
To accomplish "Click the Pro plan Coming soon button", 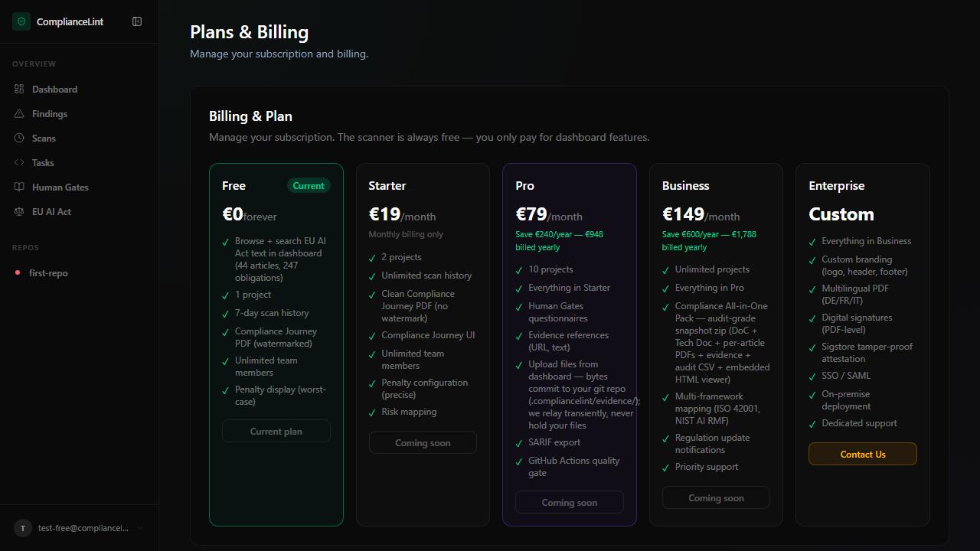I will click(x=569, y=503).
